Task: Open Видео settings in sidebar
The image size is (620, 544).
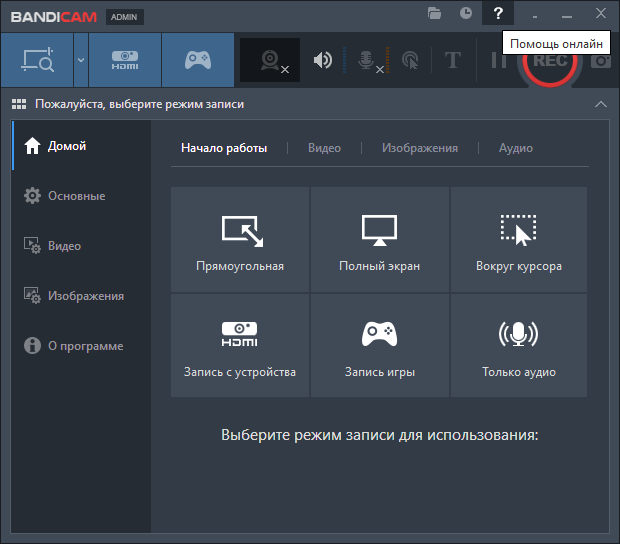Action: [81, 246]
